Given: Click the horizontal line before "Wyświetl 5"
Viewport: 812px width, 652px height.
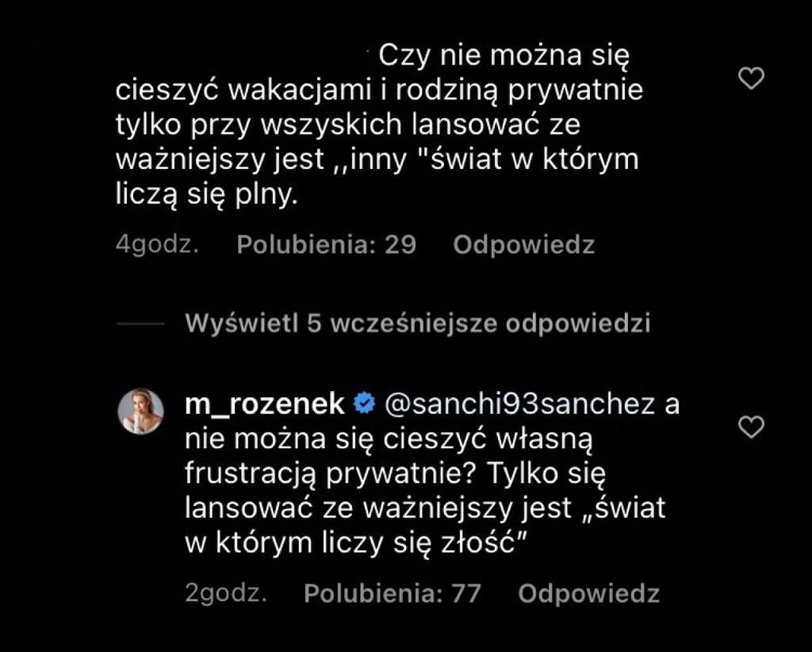Looking at the screenshot, I should (140, 324).
